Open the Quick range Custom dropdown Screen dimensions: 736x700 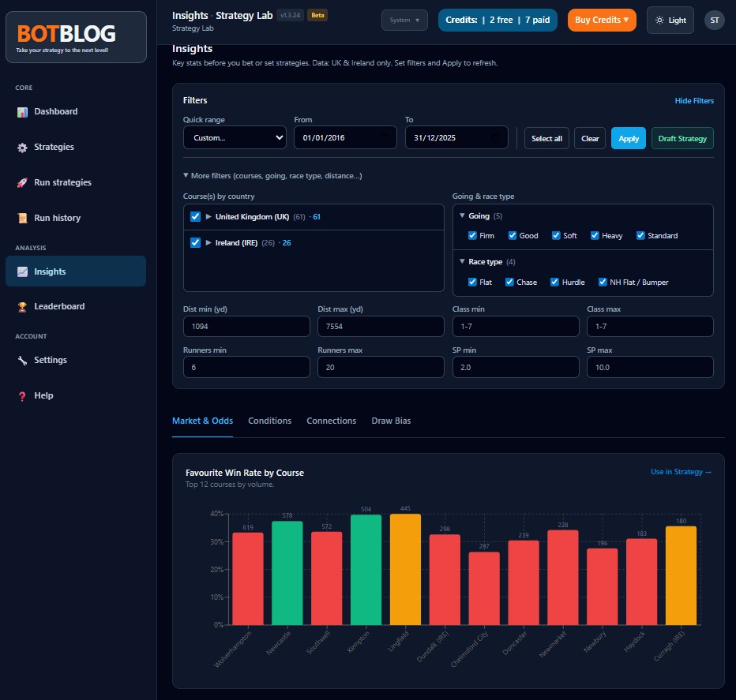tap(235, 137)
